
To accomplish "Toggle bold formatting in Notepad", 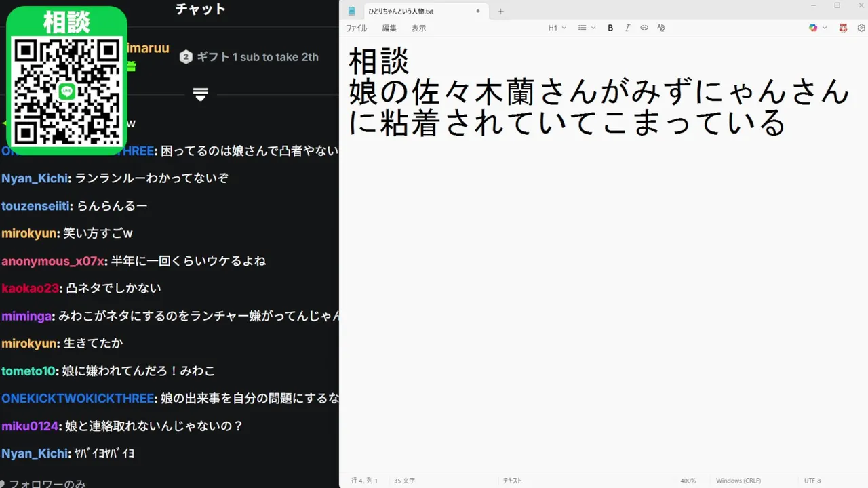I will click(x=610, y=28).
